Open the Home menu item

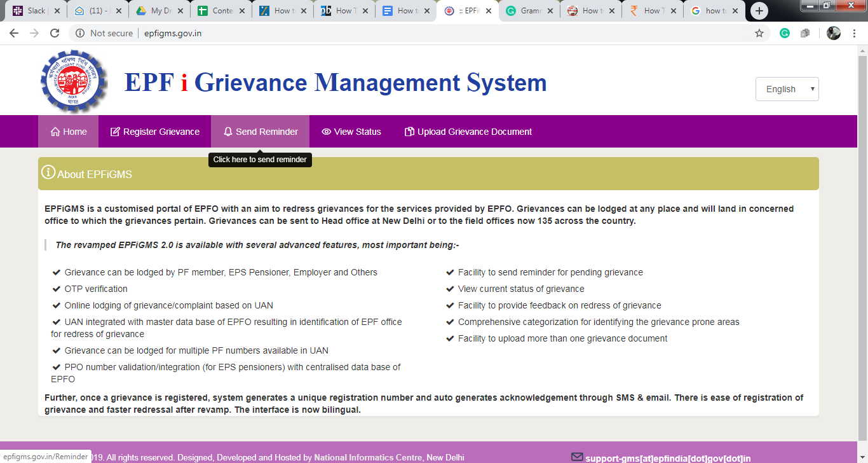point(68,132)
